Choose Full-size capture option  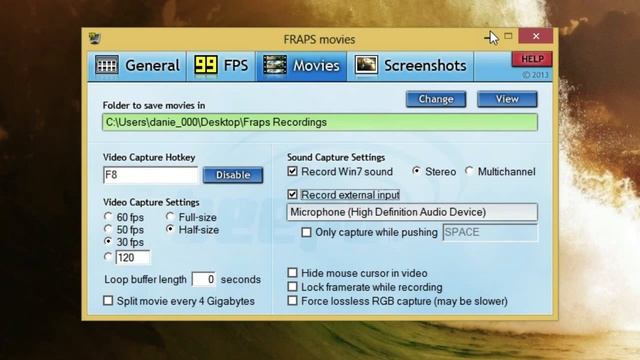pos(170,216)
